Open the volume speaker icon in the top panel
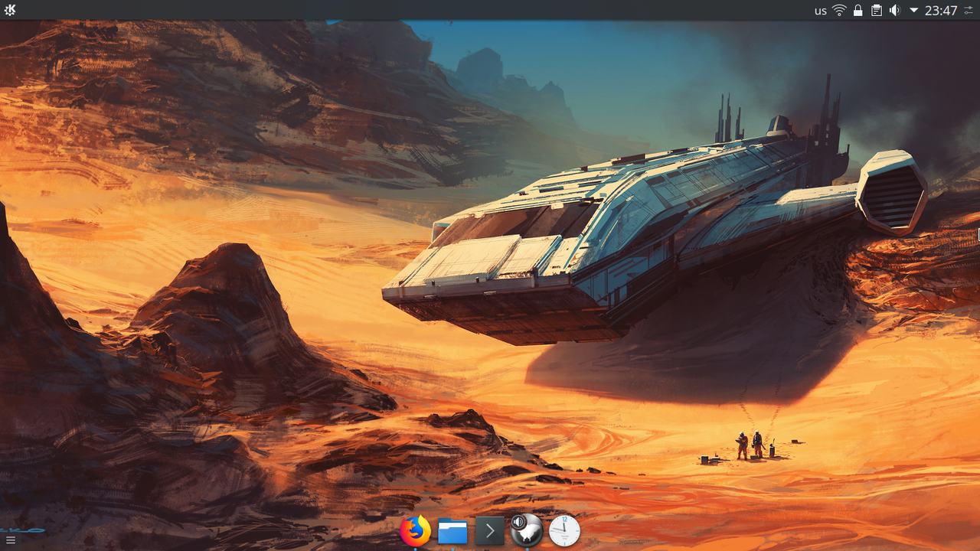 tap(894, 11)
